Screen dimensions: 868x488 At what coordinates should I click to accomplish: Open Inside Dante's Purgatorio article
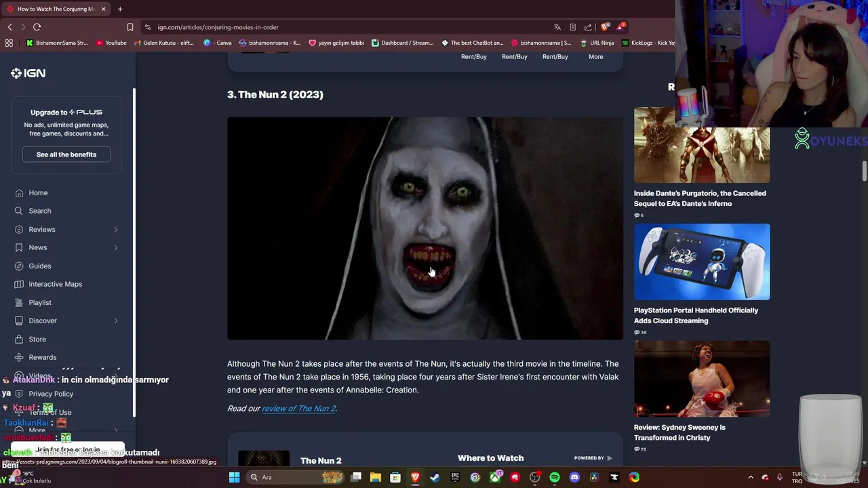click(700, 199)
